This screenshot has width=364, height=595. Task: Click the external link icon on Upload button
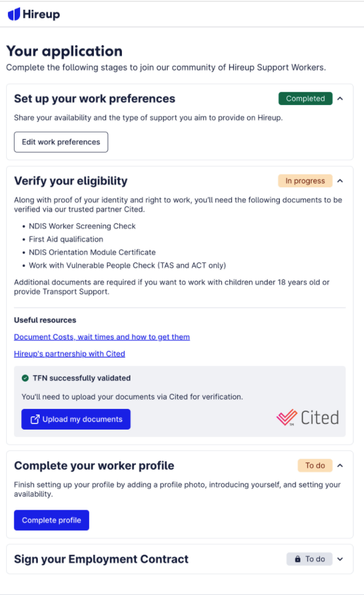point(35,419)
